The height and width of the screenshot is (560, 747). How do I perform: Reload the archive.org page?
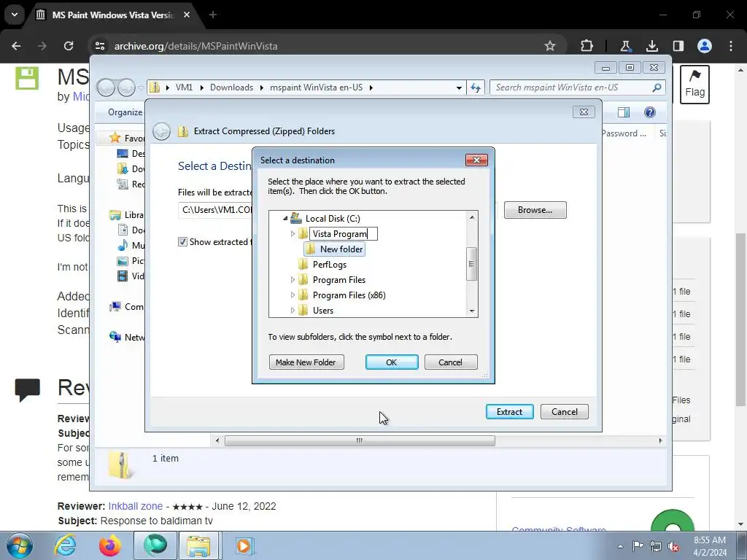coord(69,46)
